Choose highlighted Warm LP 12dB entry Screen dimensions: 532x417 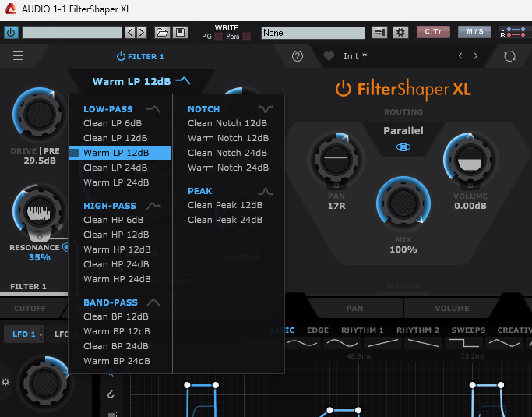120,153
